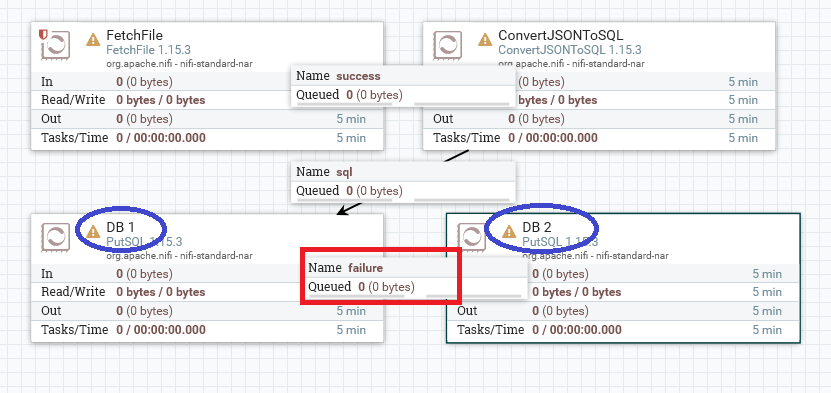
Task: Click the ConvertJSONToSQL warning triangle icon
Action: 485,40
